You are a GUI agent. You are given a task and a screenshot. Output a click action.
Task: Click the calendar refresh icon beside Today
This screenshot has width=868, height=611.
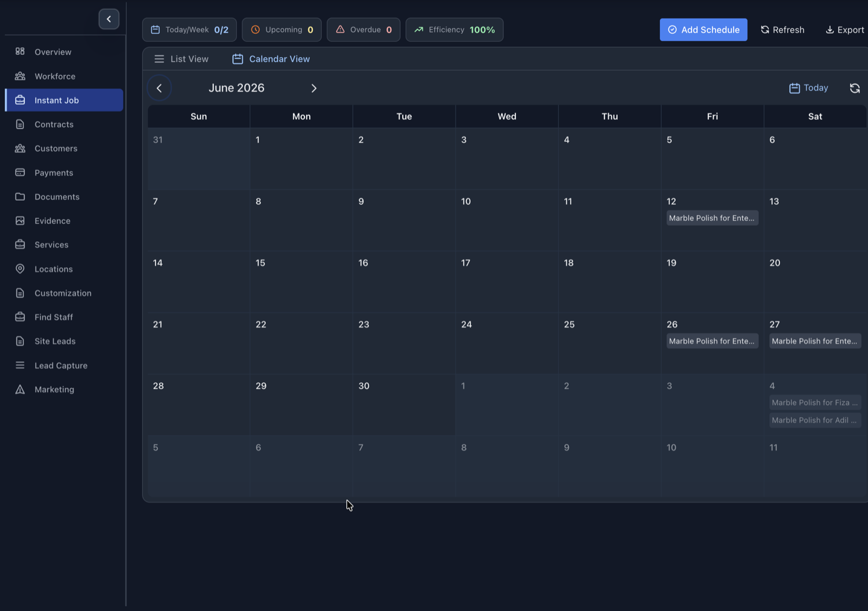(x=855, y=88)
